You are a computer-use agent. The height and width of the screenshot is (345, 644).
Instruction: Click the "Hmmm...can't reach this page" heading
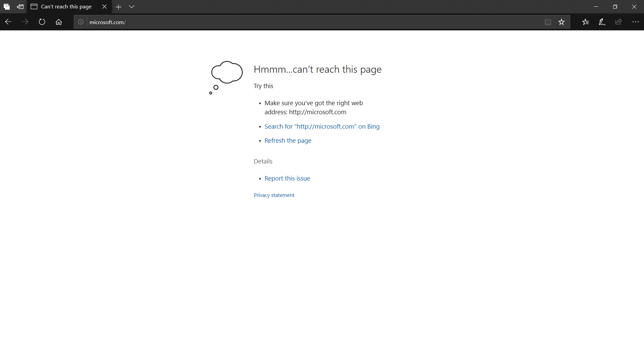(318, 69)
